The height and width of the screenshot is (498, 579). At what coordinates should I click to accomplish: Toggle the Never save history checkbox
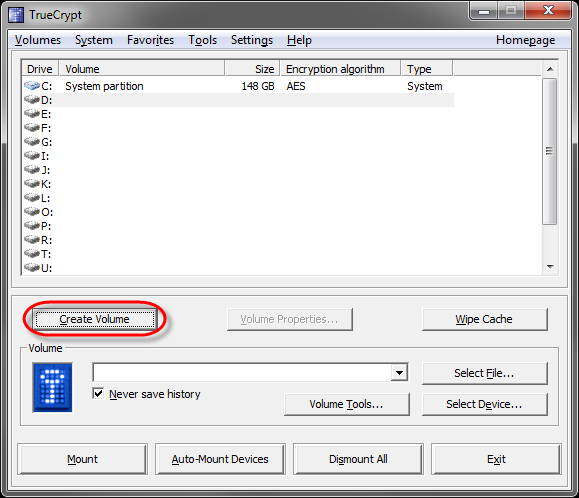pyautogui.click(x=98, y=394)
